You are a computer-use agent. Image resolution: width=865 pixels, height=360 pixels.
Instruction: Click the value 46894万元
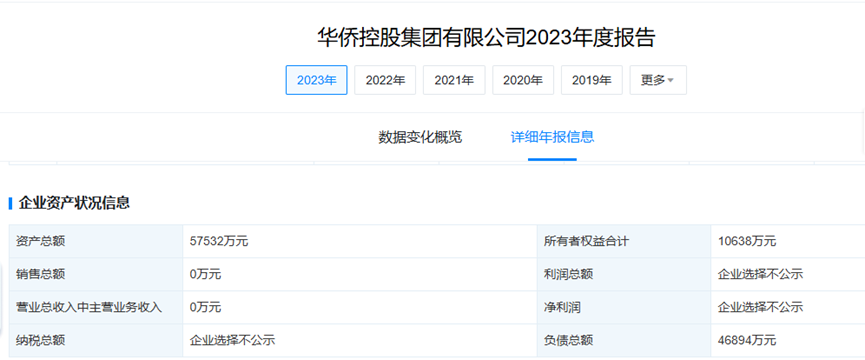click(747, 340)
